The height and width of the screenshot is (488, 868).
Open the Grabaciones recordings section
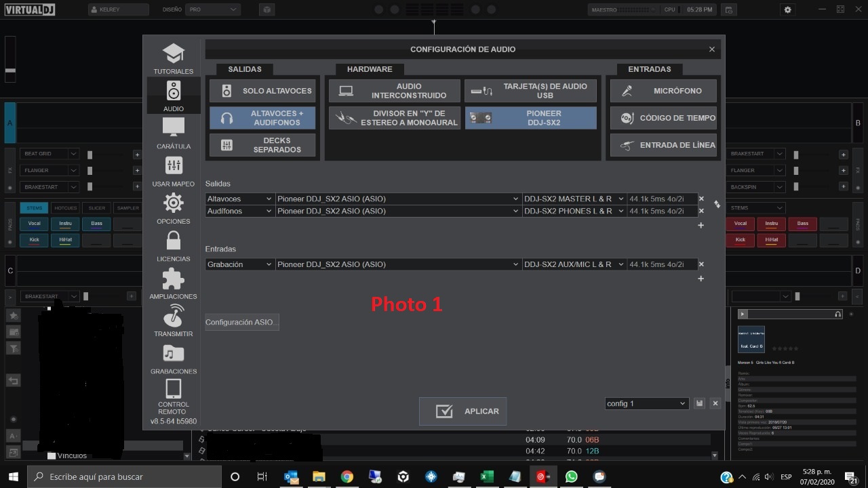173,359
